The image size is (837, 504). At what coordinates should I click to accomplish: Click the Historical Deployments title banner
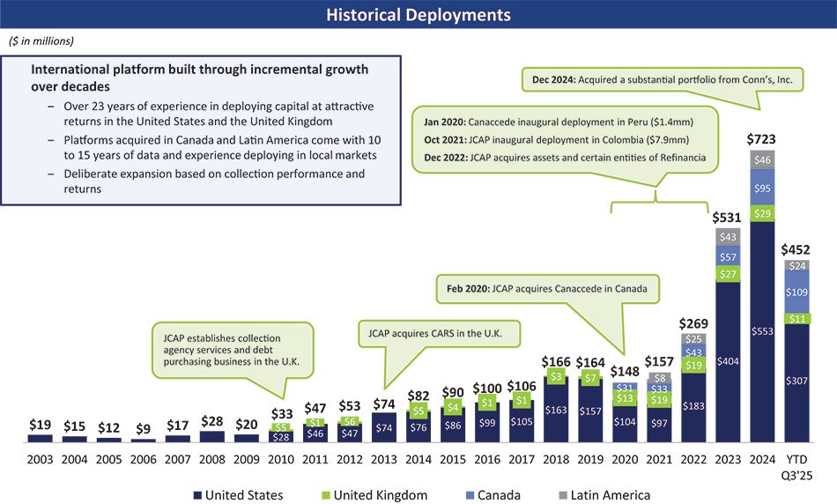[418, 15]
